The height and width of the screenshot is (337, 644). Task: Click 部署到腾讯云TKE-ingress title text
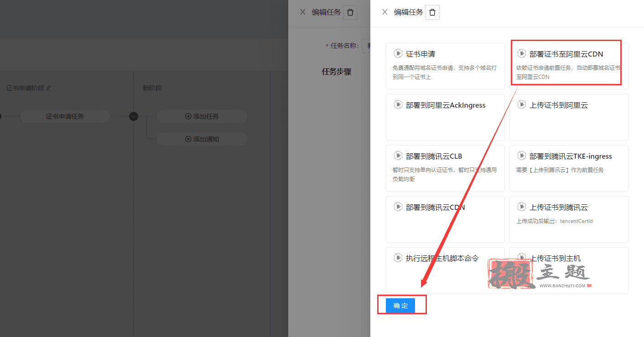point(571,156)
